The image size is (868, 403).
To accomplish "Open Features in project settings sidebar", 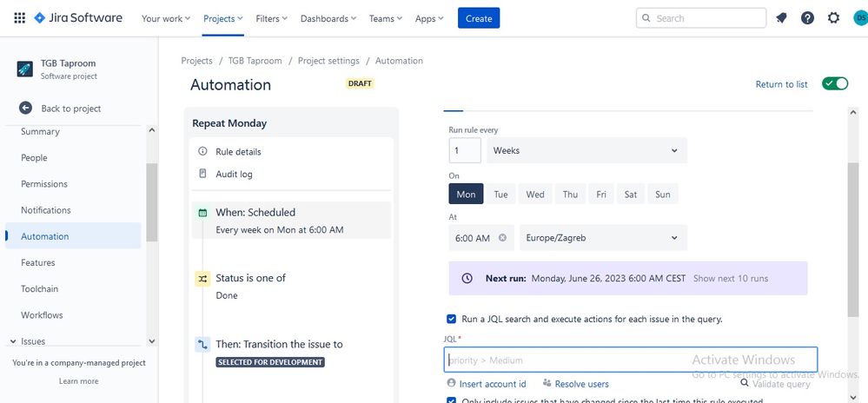I will click(38, 262).
